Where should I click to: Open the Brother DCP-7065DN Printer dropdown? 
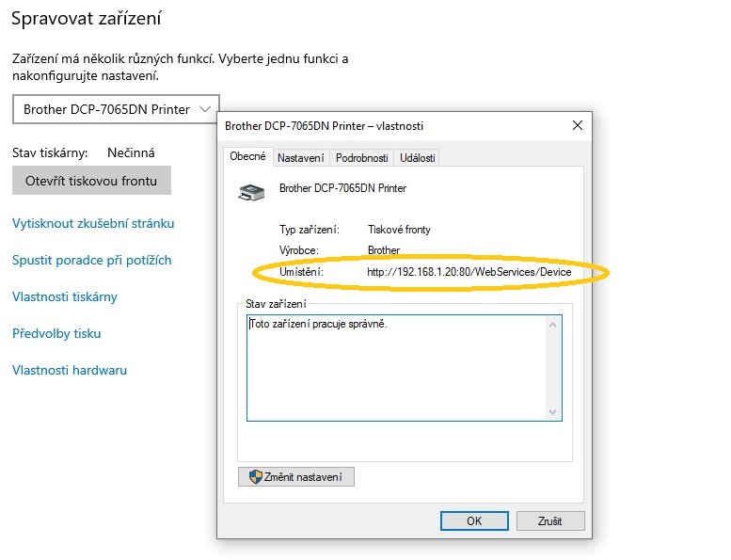pyautogui.click(x=116, y=109)
